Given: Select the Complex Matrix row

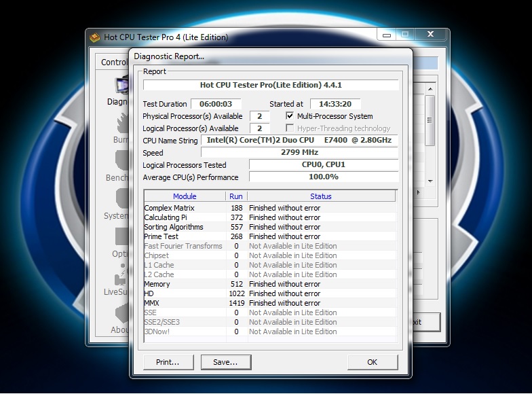Looking at the screenshot, I should coord(270,208).
